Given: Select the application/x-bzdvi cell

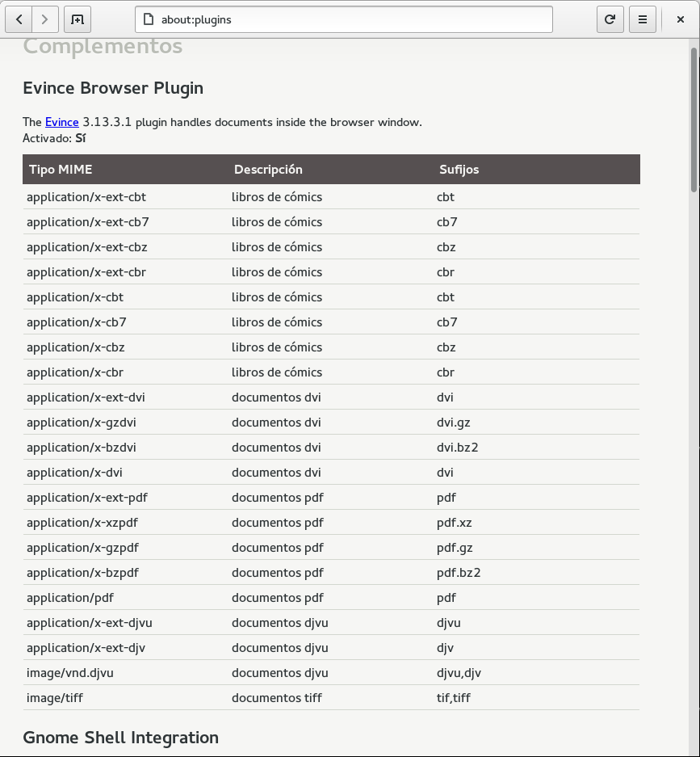Looking at the screenshot, I should (82, 448).
